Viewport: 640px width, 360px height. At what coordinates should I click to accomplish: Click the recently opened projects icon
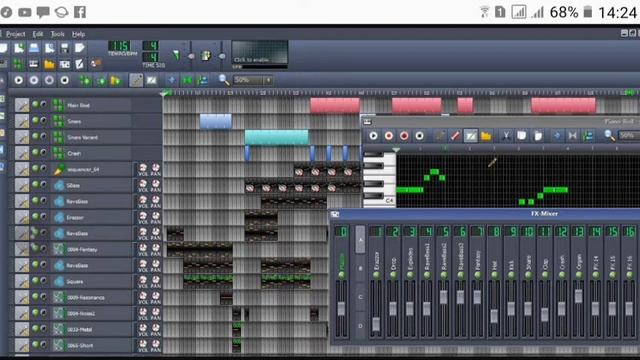(49, 48)
